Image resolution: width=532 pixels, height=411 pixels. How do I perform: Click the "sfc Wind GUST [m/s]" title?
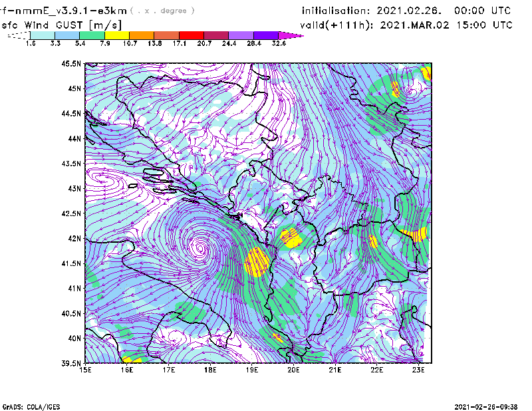click(62, 25)
